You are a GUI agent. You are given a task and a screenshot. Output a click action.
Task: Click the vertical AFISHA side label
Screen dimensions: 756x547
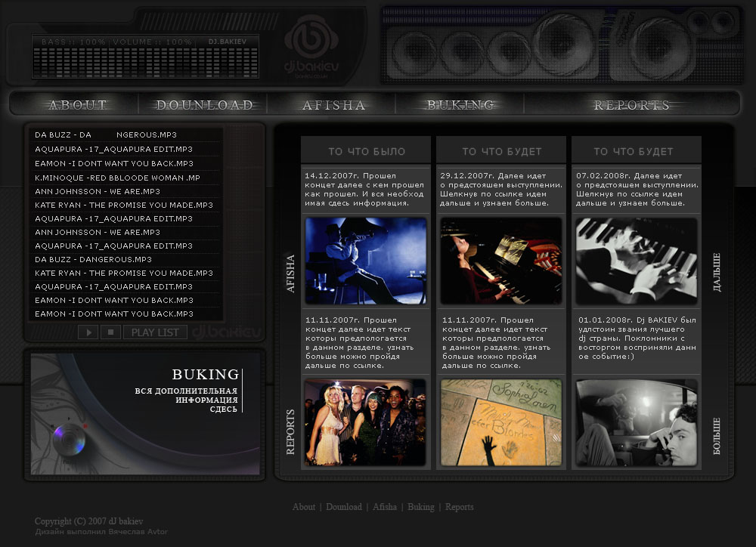point(290,273)
